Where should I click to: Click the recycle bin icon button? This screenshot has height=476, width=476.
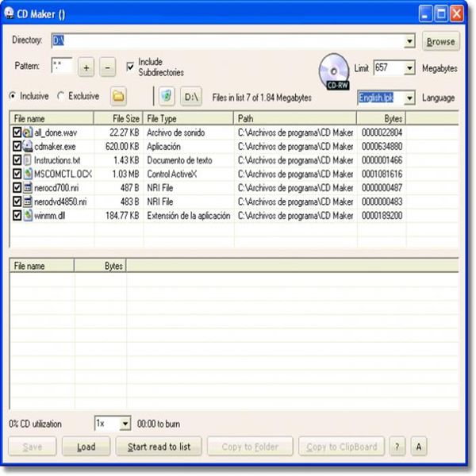pos(167,97)
